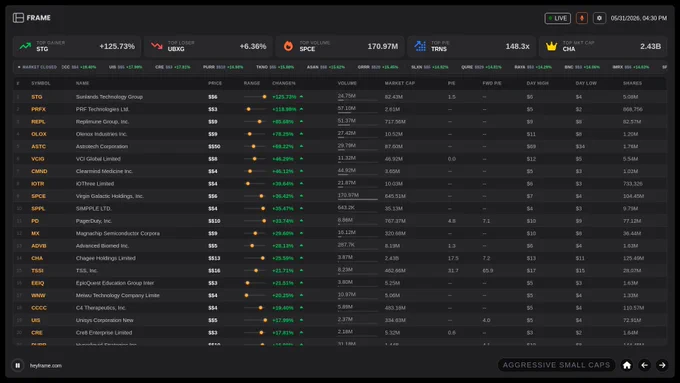Click the up arrow in STG row
Screen dimensions: 680x383
tap(301, 97)
